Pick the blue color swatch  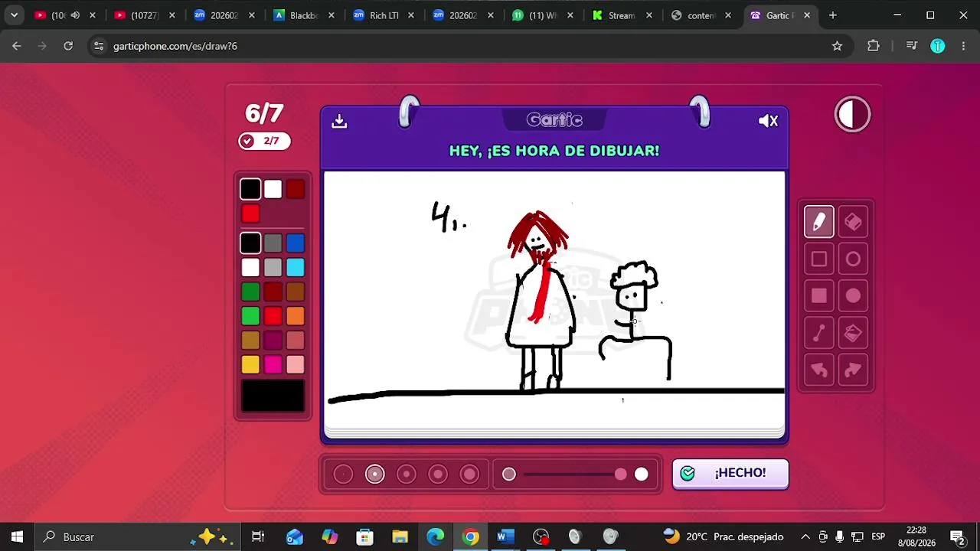click(296, 243)
